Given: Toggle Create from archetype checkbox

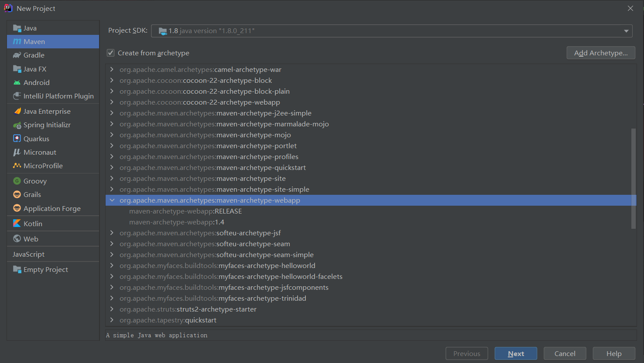Looking at the screenshot, I should [111, 53].
